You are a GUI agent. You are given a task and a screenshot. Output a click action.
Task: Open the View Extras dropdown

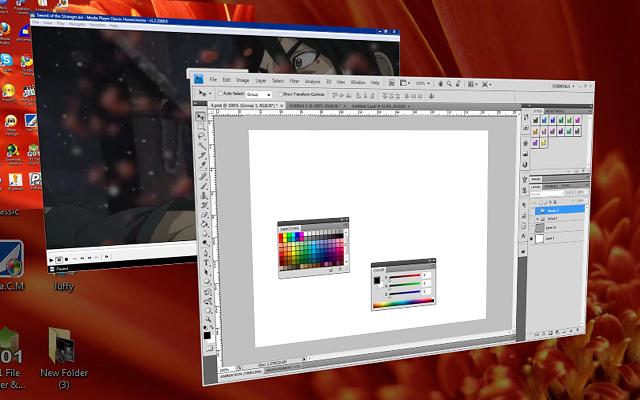click(x=405, y=83)
